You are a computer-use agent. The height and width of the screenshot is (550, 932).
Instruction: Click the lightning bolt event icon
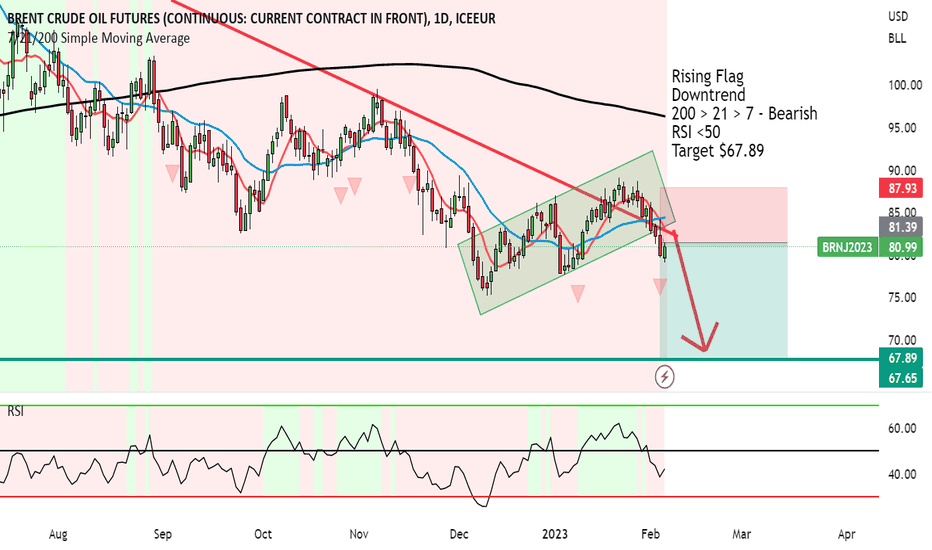(665, 376)
